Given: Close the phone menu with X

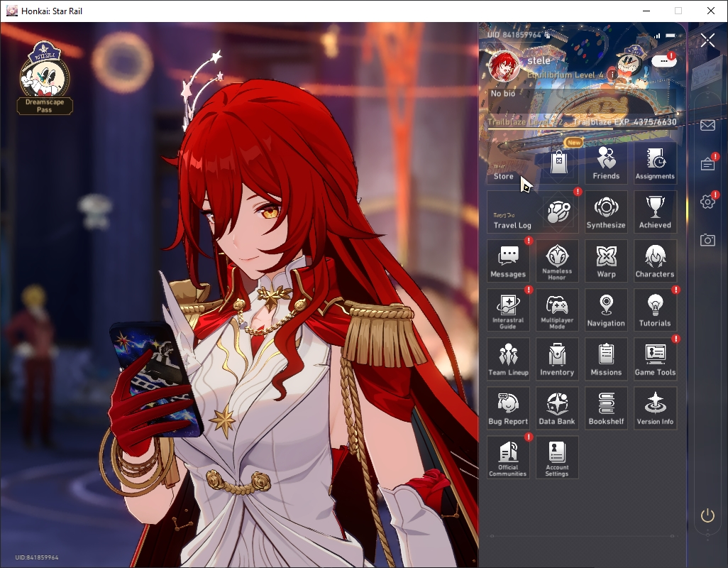Looking at the screenshot, I should tap(707, 40).
